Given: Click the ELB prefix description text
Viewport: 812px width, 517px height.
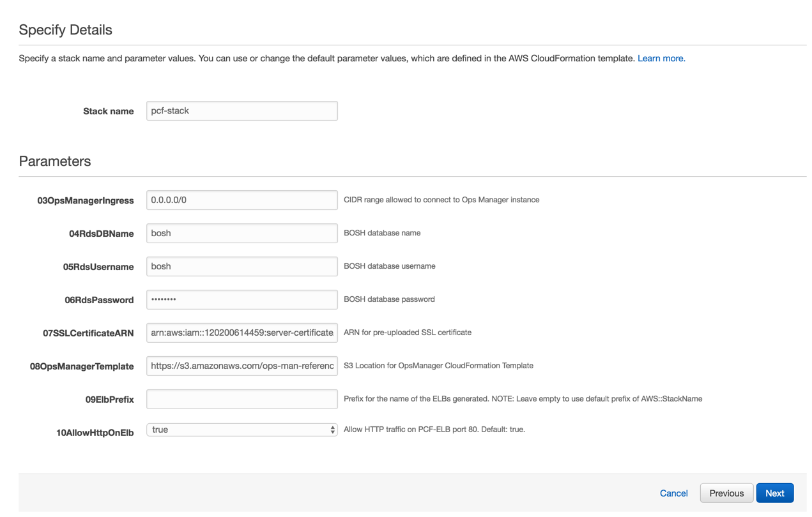Looking at the screenshot, I should [x=523, y=399].
